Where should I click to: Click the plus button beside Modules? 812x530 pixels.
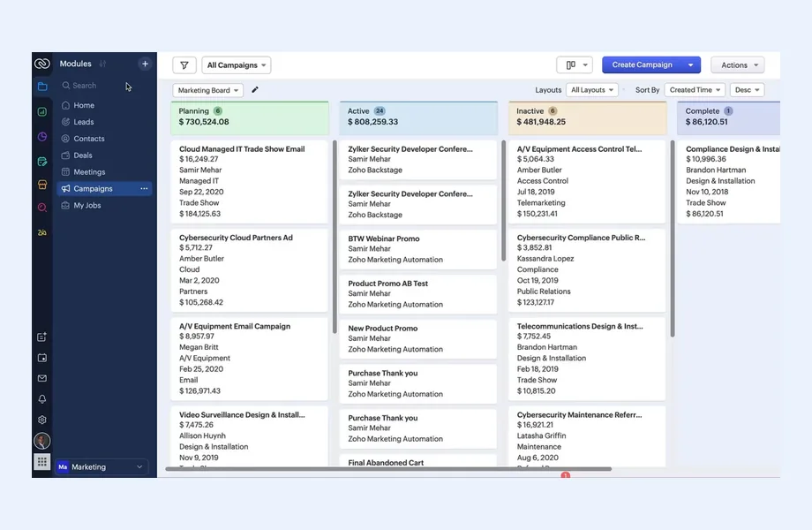point(145,64)
